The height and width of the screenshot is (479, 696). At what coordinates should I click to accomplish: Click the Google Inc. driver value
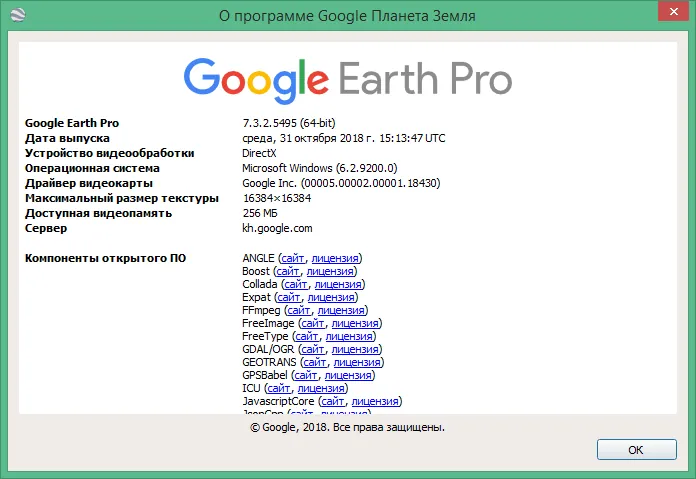point(341,183)
